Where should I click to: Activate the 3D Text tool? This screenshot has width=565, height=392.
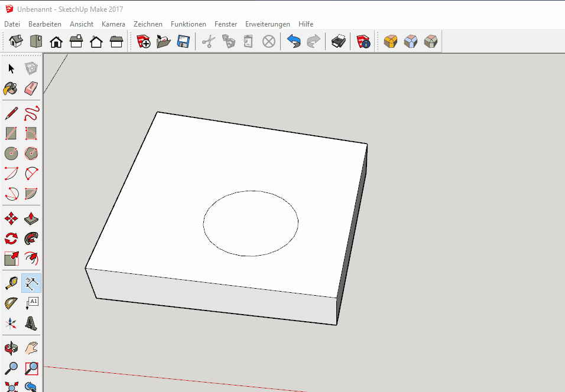coord(31,324)
